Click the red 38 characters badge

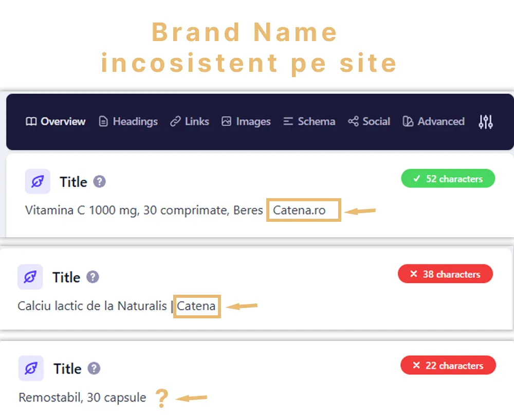pos(445,274)
